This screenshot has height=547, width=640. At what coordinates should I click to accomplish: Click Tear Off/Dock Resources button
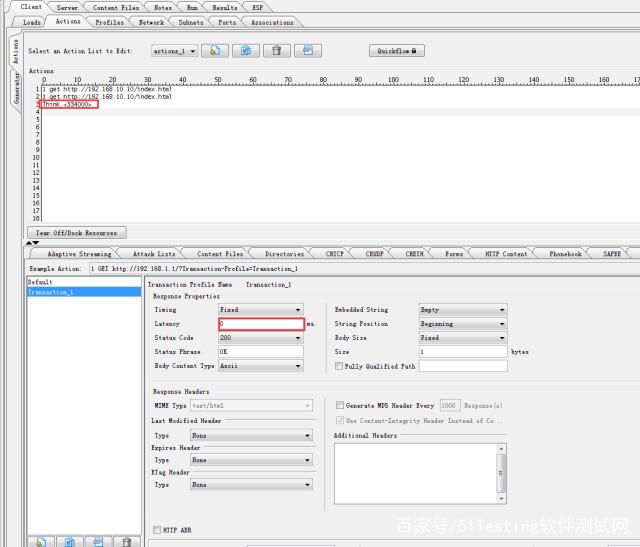pyautogui.click(x=77, y=233)
